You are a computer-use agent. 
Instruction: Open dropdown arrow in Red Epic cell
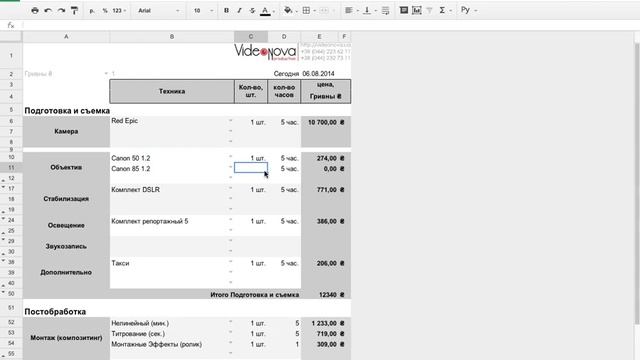230,120
